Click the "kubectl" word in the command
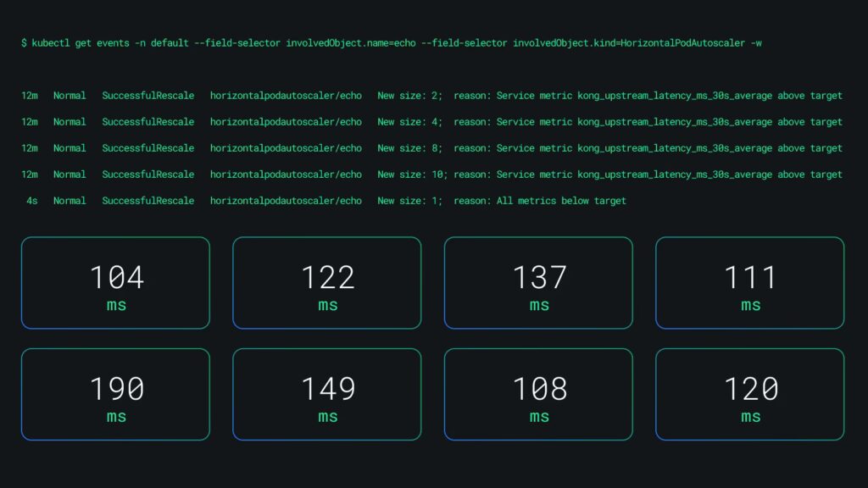This screenshot has width=868, height=488. (51, 42)
